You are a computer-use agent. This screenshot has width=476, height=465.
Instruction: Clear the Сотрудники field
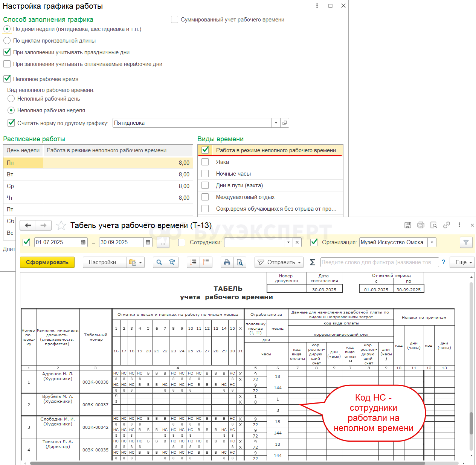297,242
